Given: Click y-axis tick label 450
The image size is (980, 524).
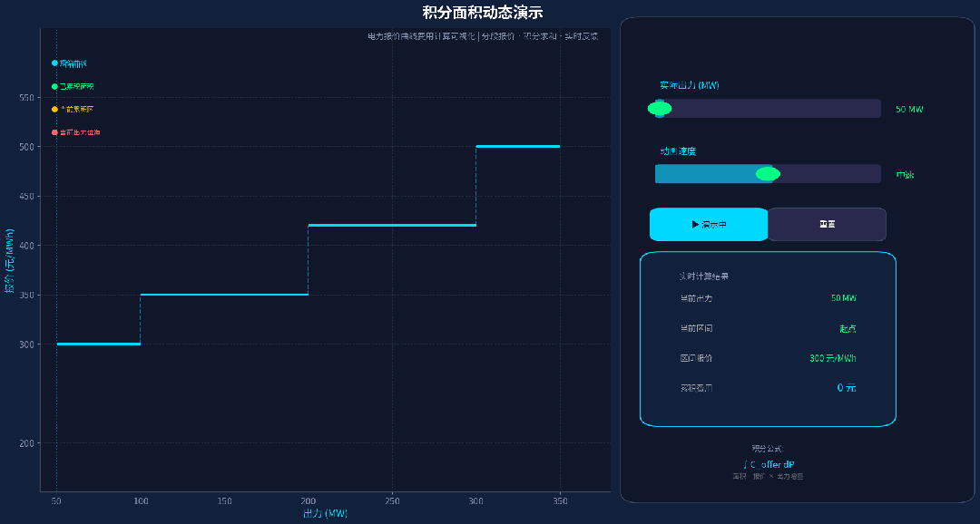Looking at the screenshot, I should (27, 196).
